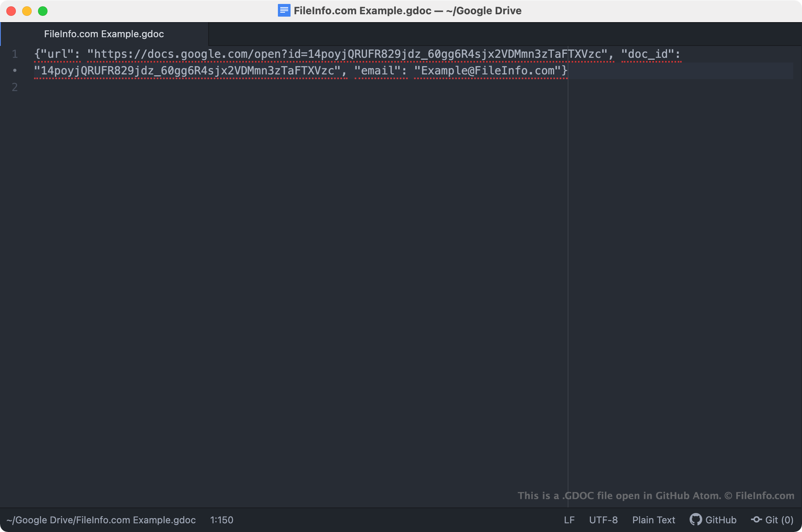Click the "email" key in the editor
The image size is (802, 532).
point(377,71)
